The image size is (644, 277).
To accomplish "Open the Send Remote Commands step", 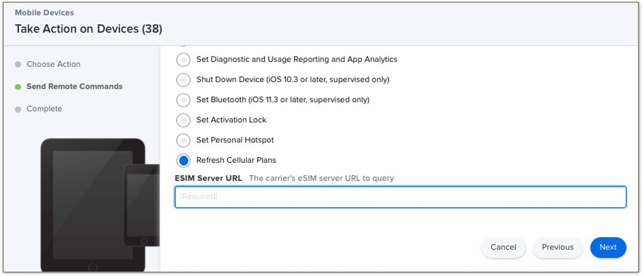I will 74,87.
